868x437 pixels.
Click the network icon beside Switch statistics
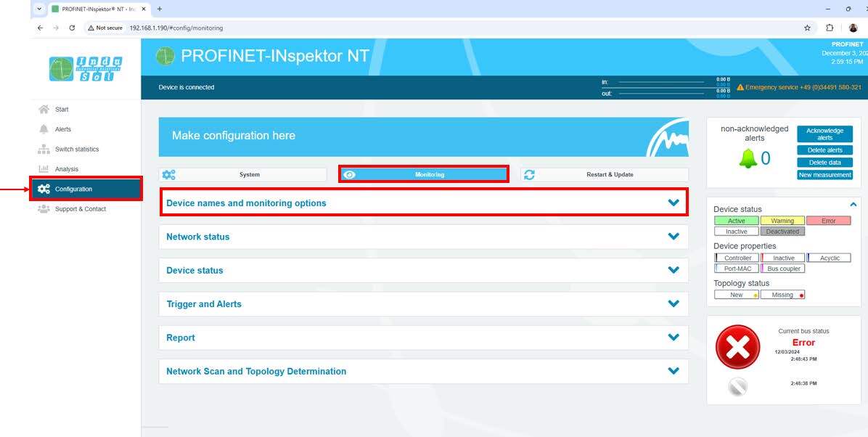tap(44, 149)
